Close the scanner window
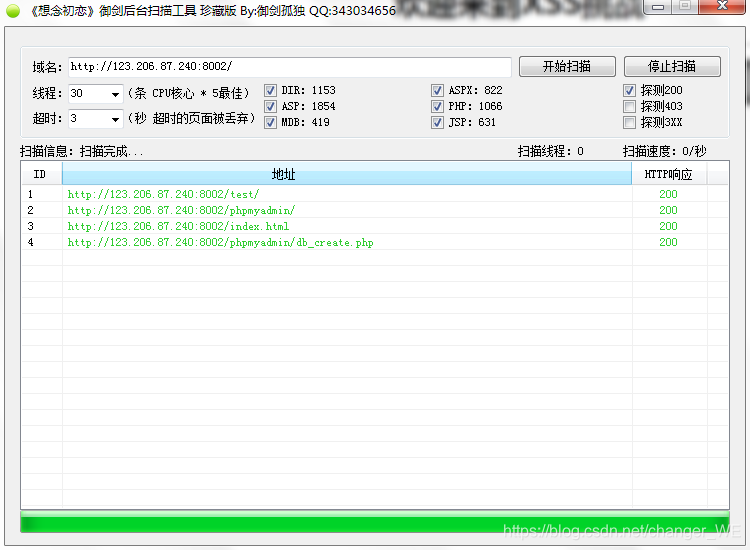Screen dimensions: 750x550 [x=722, y=7]
